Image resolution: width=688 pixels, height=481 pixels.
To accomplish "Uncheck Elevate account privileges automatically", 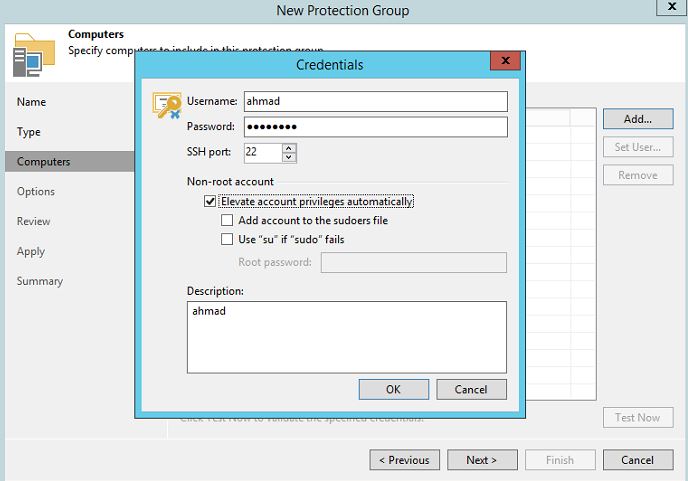I will (210, 201).
